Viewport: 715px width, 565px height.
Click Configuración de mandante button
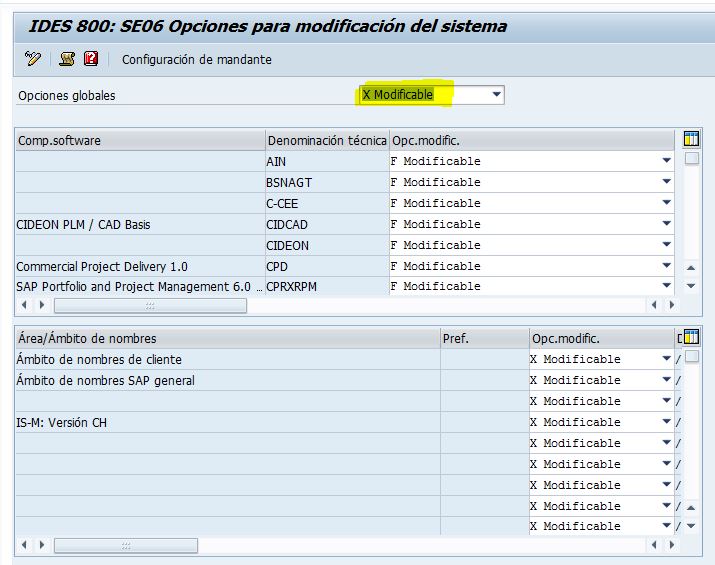click(x=196, y=60)
